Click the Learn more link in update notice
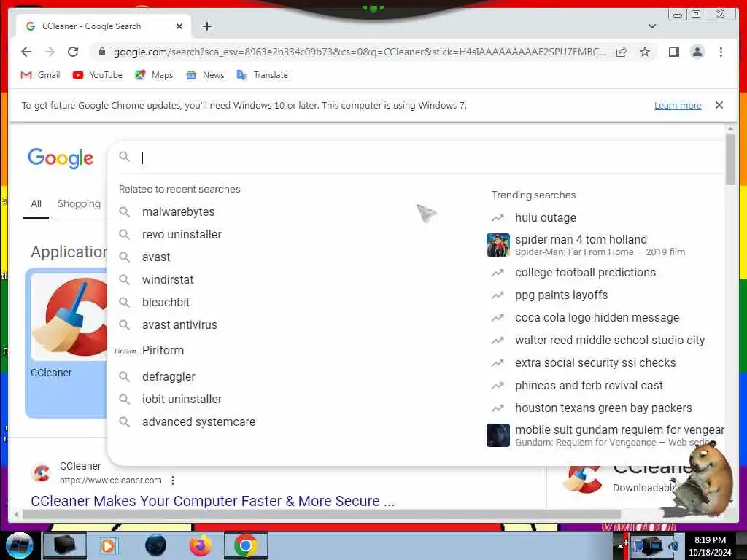Image resolution: width=747 pixels, height=560 pixels. click(678, 105)
